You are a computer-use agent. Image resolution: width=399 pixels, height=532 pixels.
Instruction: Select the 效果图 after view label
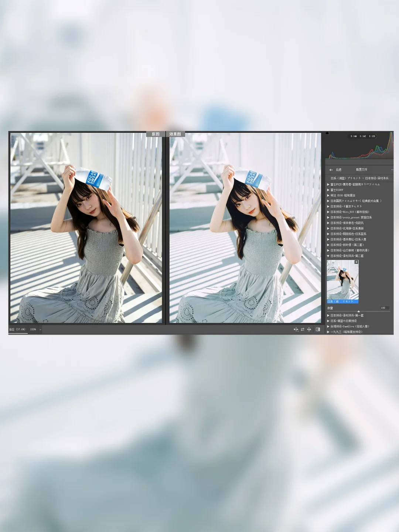(175, 134)
